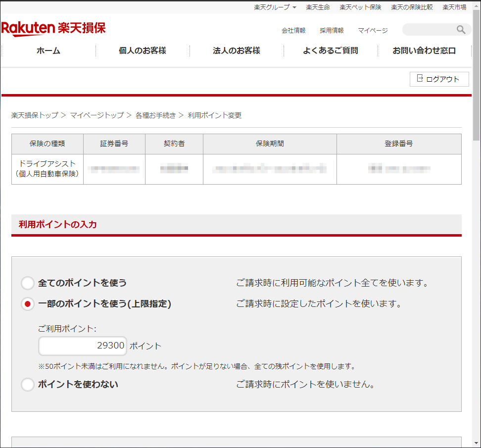Image resolution: width=481 pixels, height=448 pixels.
Task: Click the ご請求時にポイントを使いません description
Action: coord(305,385)
